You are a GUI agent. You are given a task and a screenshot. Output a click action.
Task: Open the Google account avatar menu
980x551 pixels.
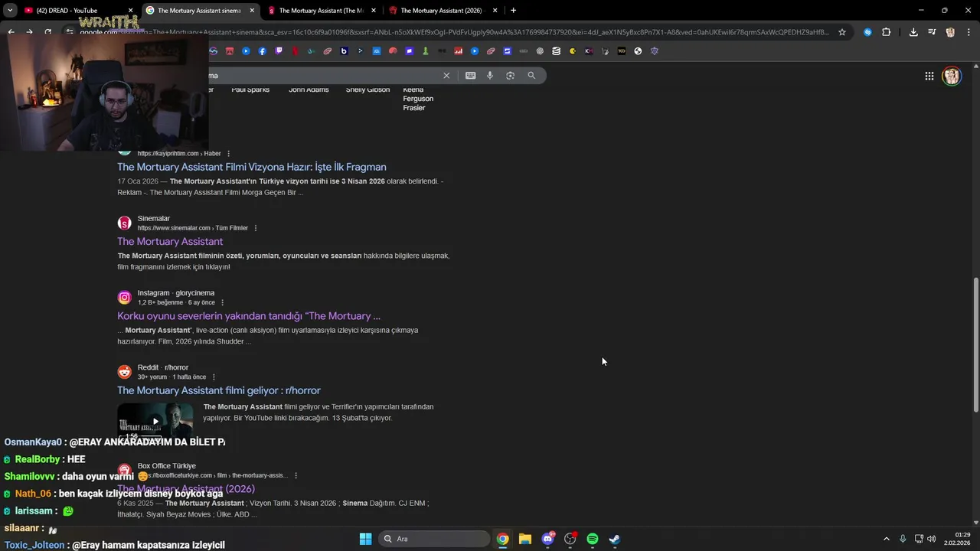point(952,76)
